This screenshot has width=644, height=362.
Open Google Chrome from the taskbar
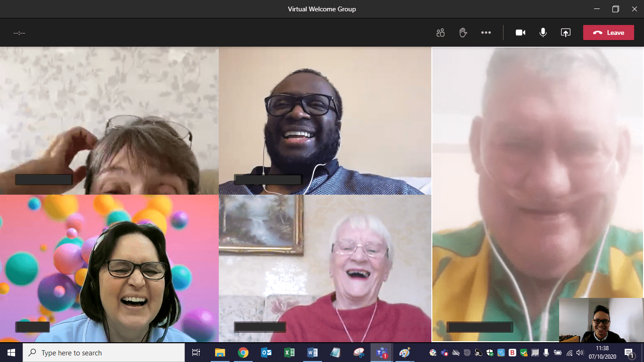tap(243, 353)
